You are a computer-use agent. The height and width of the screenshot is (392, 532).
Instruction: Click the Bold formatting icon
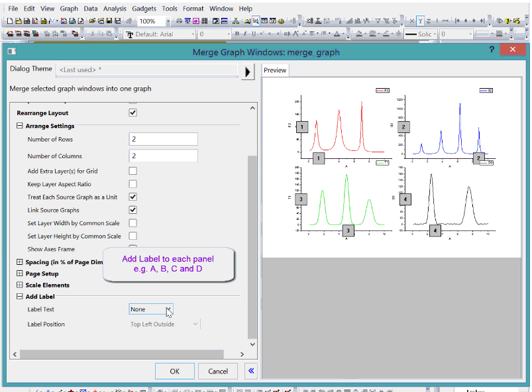pos(237,34)
